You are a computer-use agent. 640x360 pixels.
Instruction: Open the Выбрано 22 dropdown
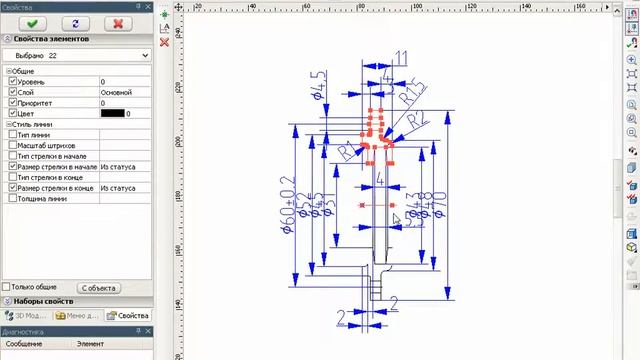pos(77,56)
